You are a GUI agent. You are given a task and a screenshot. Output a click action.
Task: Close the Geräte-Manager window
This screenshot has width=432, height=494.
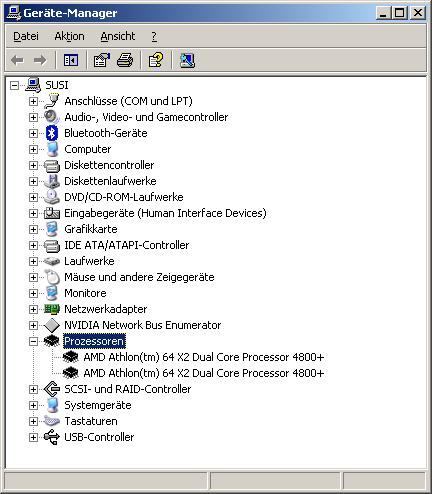418,13
